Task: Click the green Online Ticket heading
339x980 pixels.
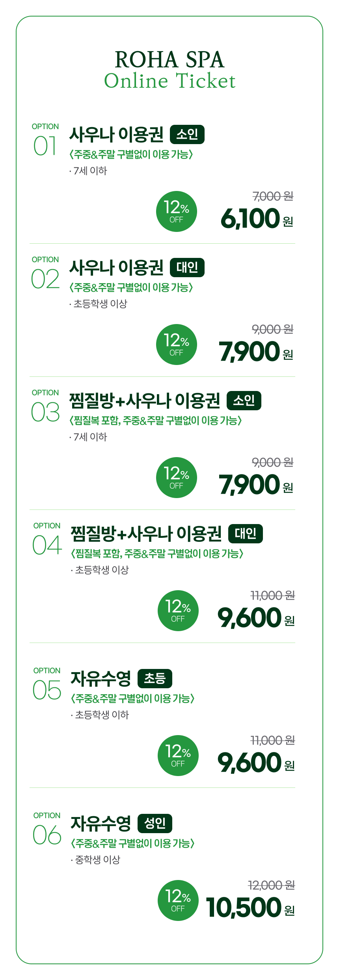Action: point(169,81)
